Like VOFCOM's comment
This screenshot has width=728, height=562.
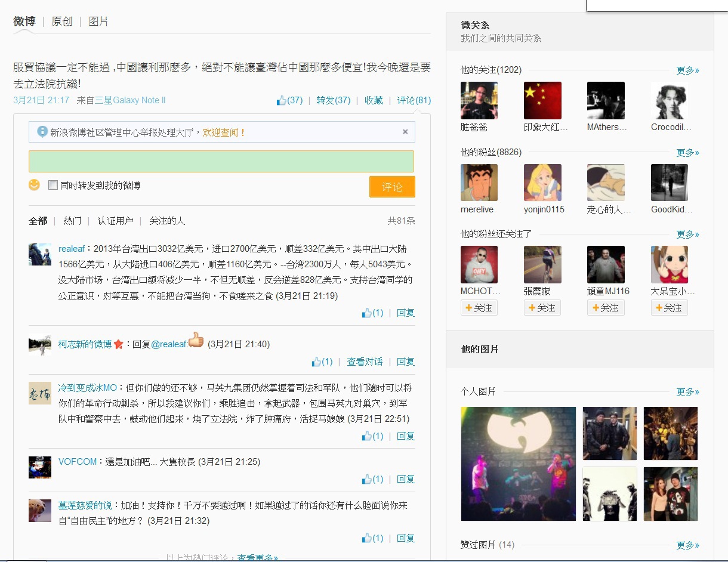[x=372, y=479]
